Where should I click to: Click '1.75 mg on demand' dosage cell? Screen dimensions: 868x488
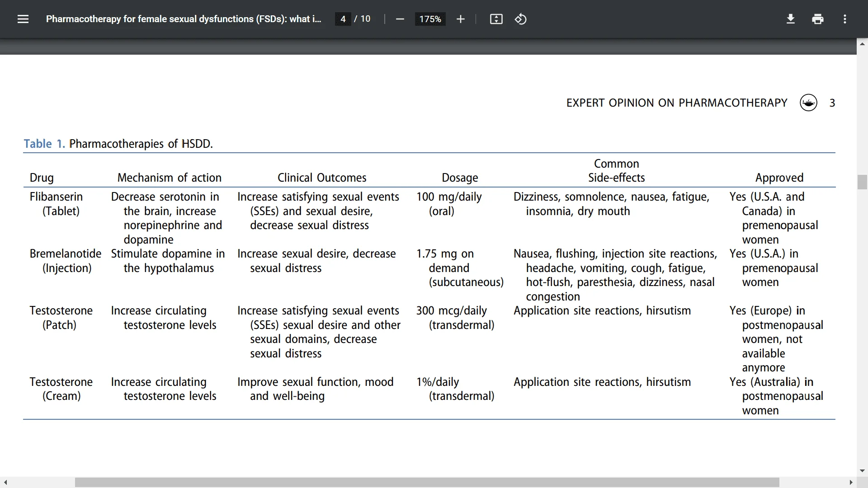(460, 268)
